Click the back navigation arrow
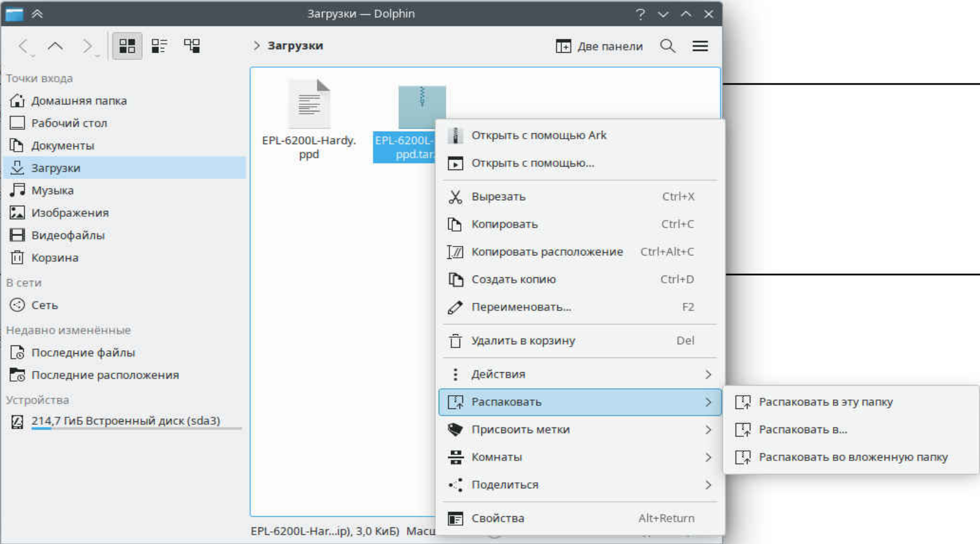Image resolution: width=980 pixels, height=544 pixels. (23, 46)
